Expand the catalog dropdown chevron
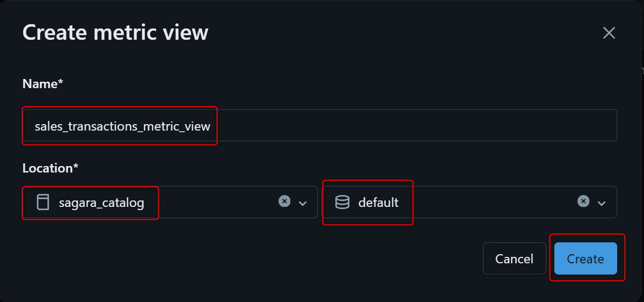The image size is (644, 302). click(x=303, y=203)
